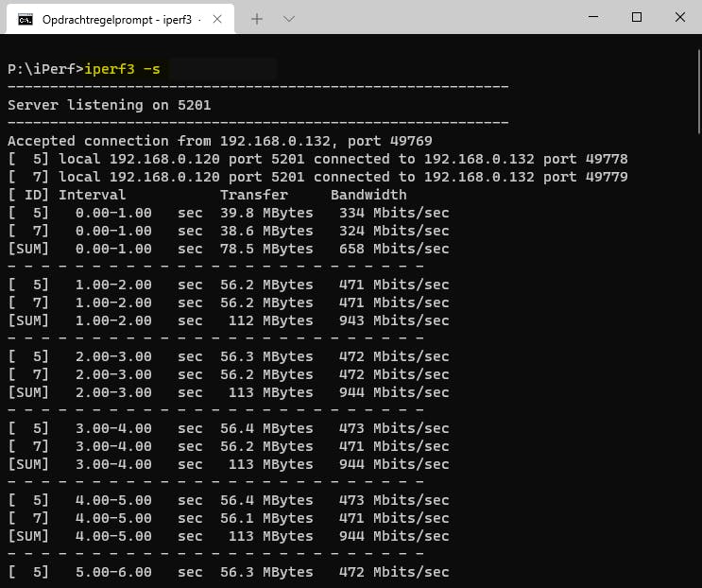Open the new-tab profile dropdown
The height and width of the screenshot is (588, 702).
(289, 19)
